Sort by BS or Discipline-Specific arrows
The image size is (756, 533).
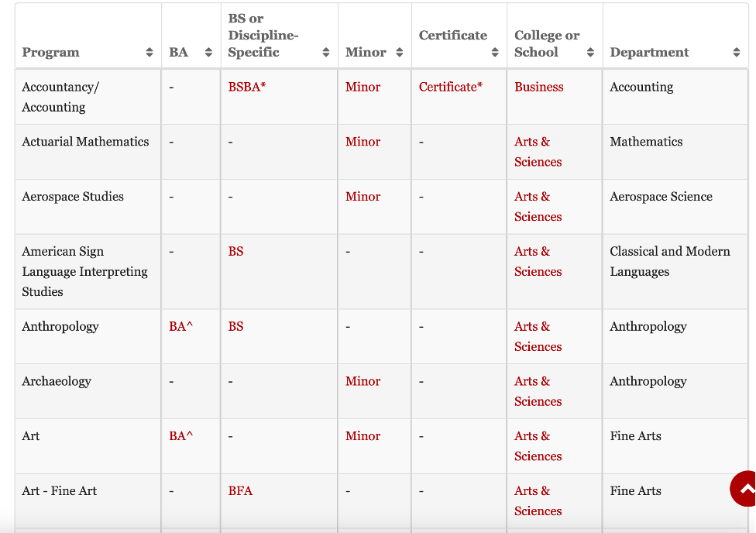pos(326,53)
